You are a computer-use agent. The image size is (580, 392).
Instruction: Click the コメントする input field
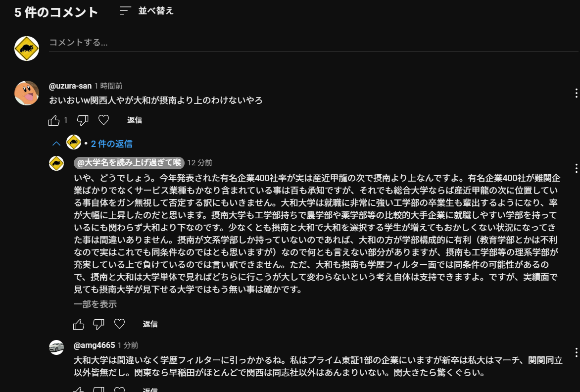(x=313, y=43)
